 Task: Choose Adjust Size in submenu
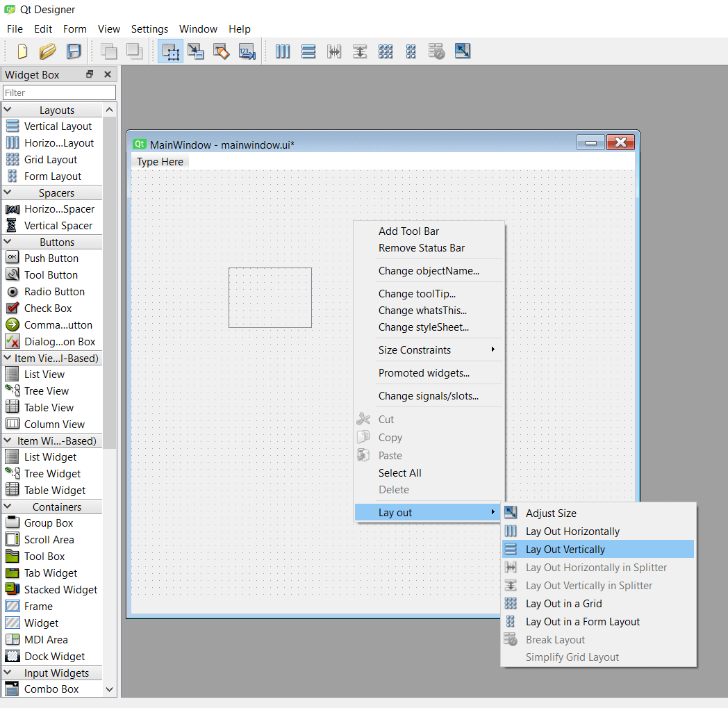598,513
